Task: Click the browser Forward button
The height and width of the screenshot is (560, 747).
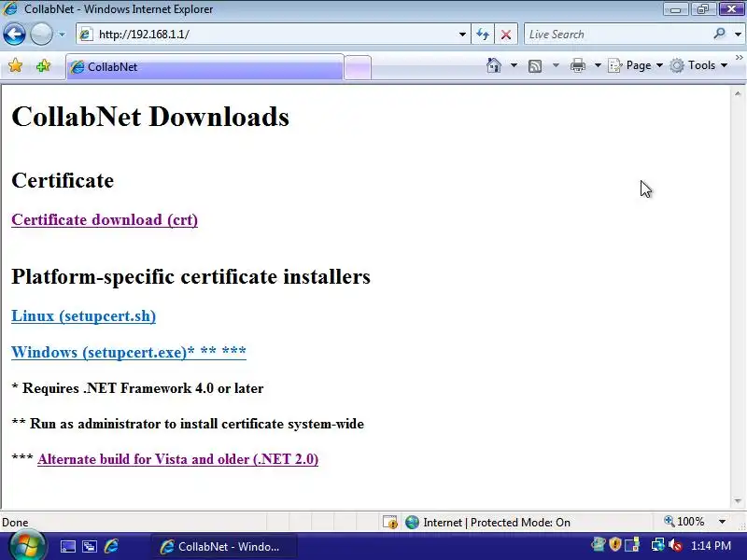Action: (41, 35)
